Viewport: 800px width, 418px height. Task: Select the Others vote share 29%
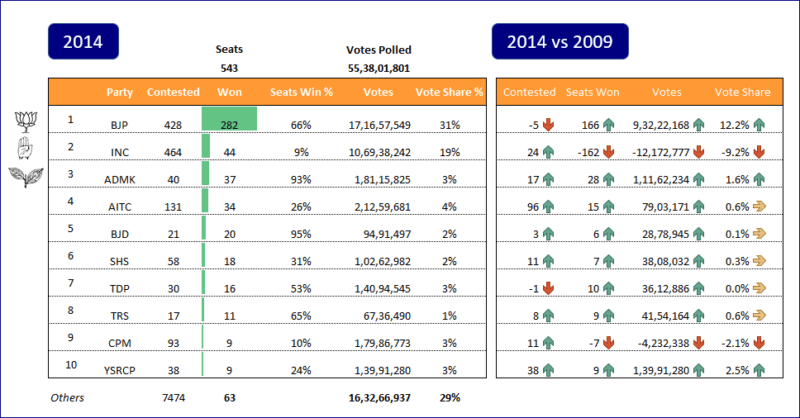click(449, 398)
